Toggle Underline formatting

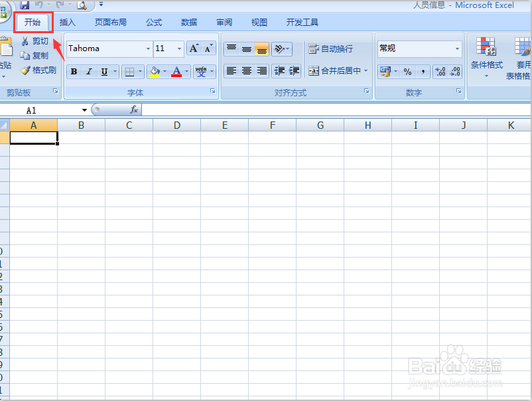click(x=105, y=71)
